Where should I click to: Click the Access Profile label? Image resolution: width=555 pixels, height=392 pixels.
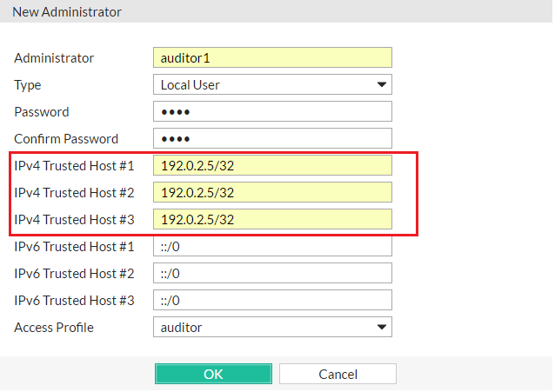[x=54, y=328]
